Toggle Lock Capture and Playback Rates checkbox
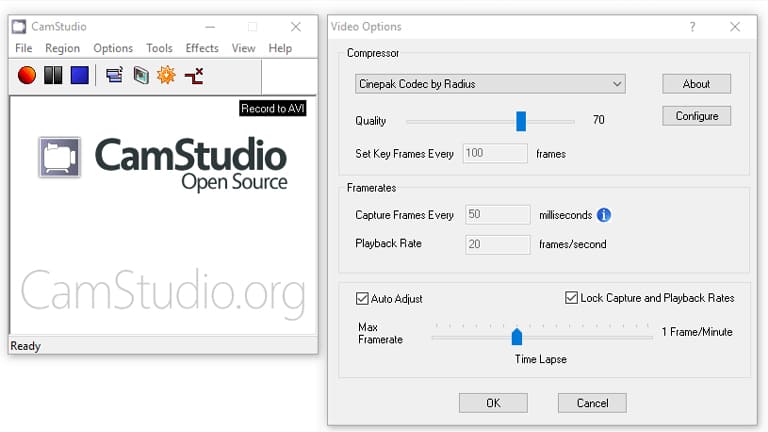The width and height of the screenshot is (768, 432). point(571,297)
